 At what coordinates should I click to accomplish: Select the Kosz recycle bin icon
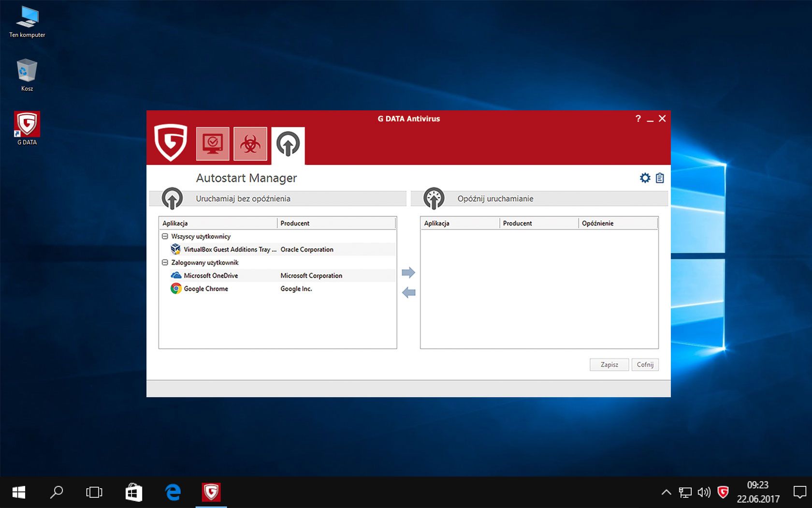pyautogui.click(x=27, y=75)
